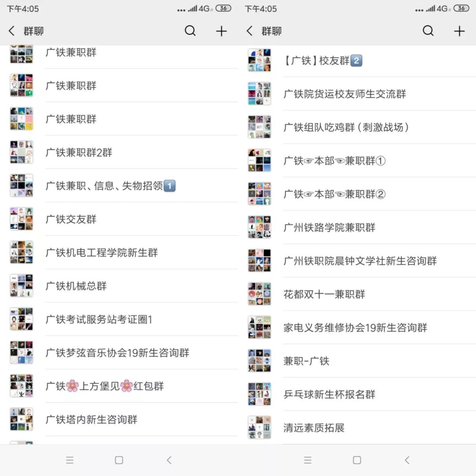Screen dimensions: 476x476
Task: Open the 广铁交友群 group chat
Action: pos(119,219)
